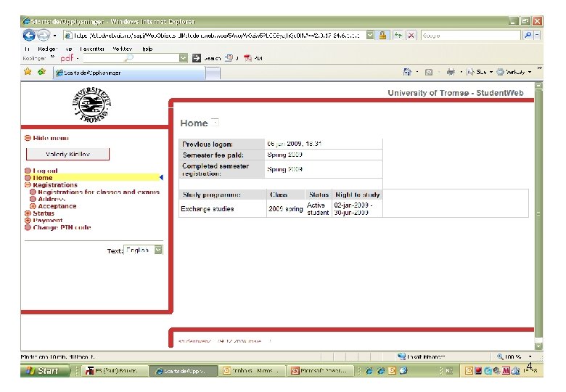Open the Hjelp menu
566x392 pixels.
coord(147,49)
